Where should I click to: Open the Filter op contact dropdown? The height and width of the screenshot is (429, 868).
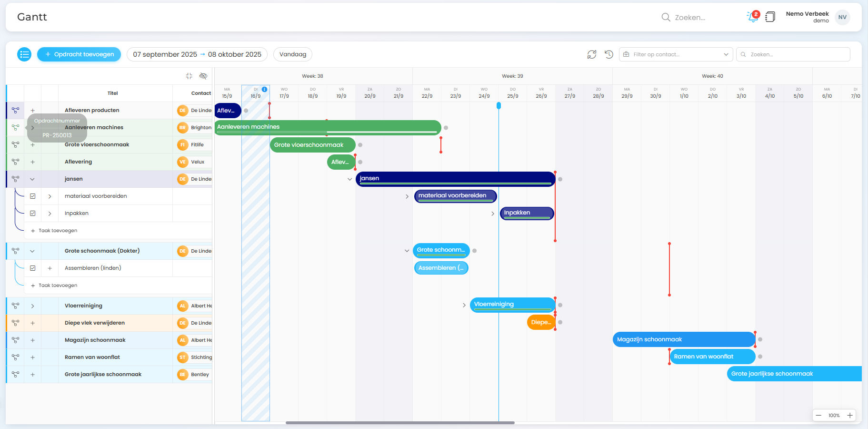676,54
